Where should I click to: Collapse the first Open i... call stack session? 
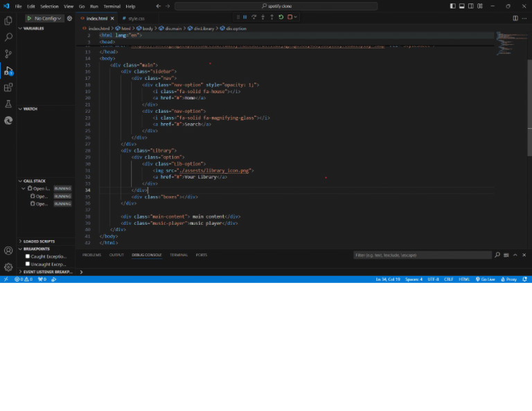click(23, 188)
